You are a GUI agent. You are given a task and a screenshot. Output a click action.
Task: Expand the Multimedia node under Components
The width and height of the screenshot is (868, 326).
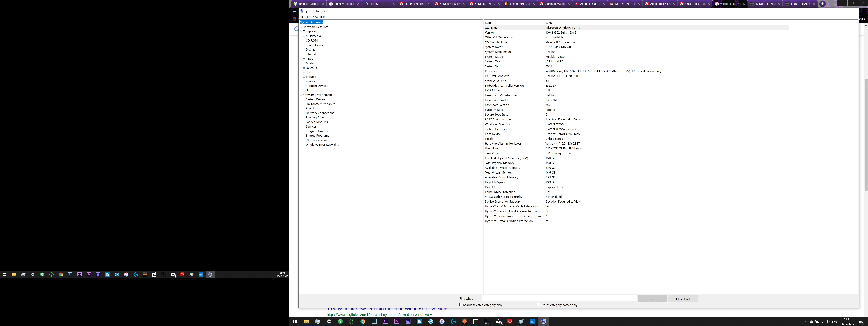point(304,36)
